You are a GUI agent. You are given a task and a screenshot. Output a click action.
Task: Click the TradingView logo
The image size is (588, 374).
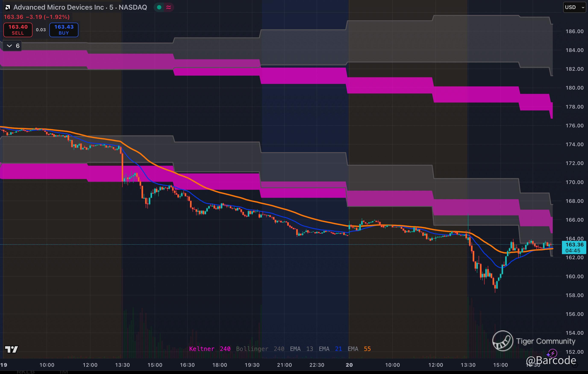[11, 349]
